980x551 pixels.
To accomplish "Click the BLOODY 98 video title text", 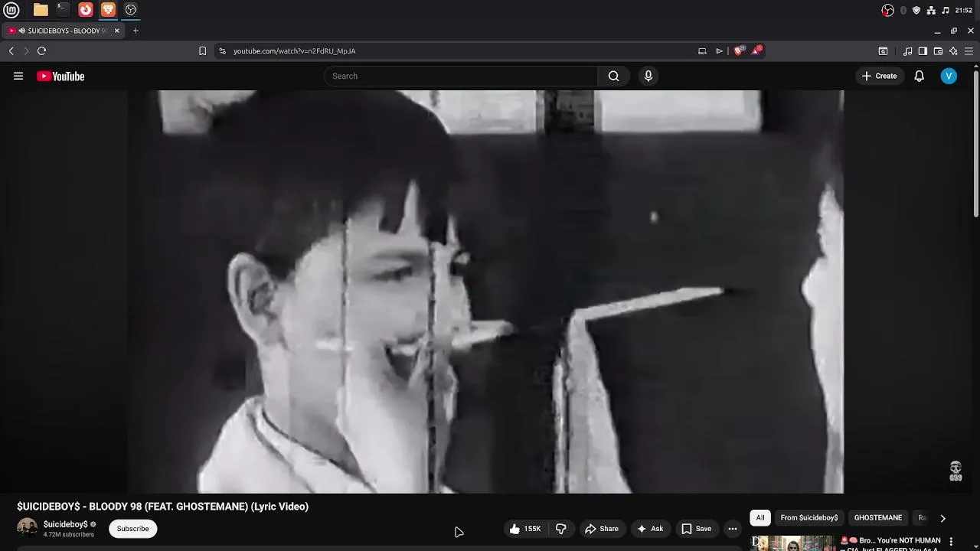I will 162,507.
